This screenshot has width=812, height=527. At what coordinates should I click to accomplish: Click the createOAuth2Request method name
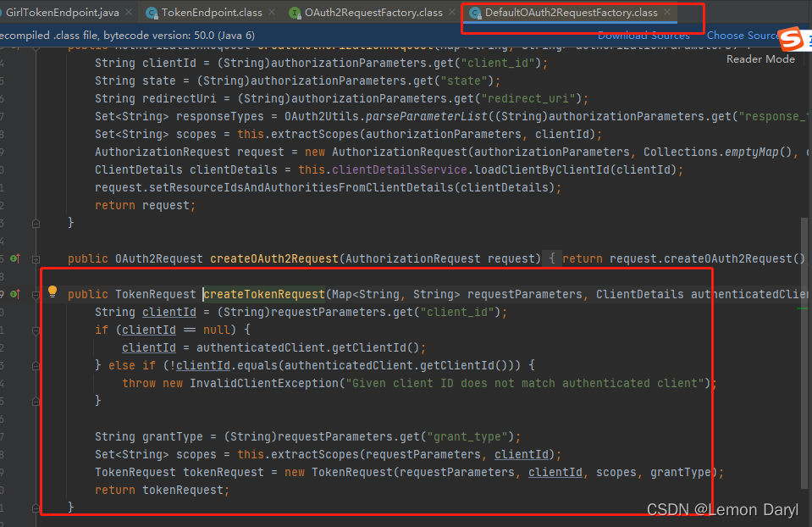tap(274, 258)
